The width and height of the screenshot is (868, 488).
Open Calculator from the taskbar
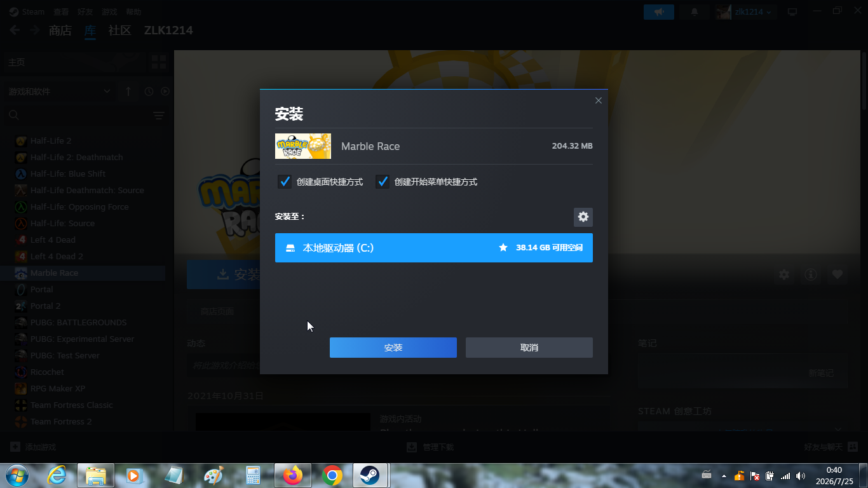click(254, 475)
